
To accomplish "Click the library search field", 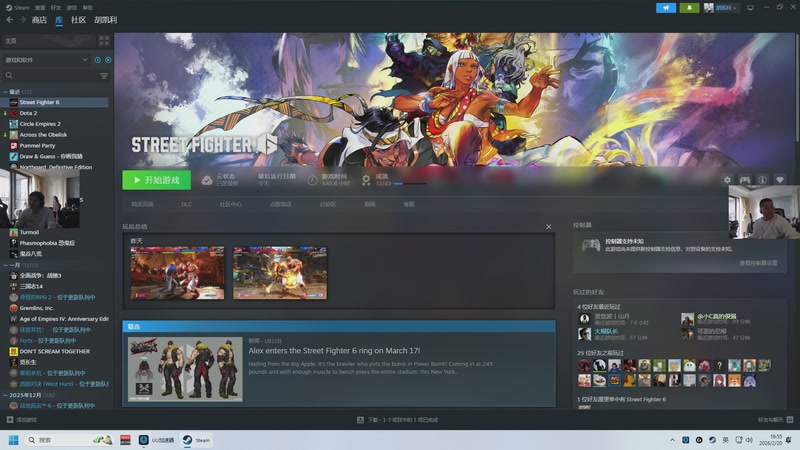I will (50, 76).
